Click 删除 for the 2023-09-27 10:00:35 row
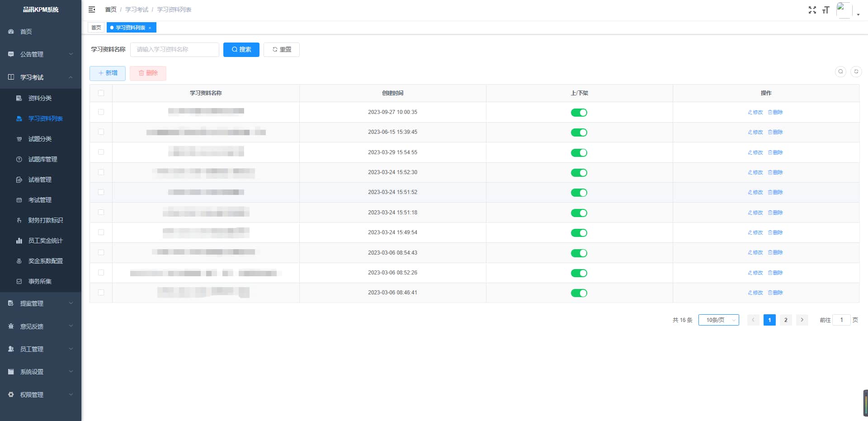 (775, 112)
